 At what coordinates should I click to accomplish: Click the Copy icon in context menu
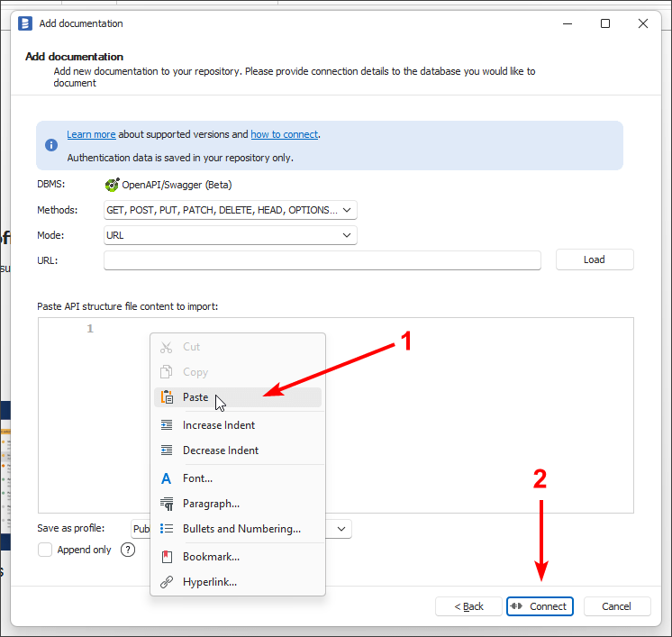point(167,371)
